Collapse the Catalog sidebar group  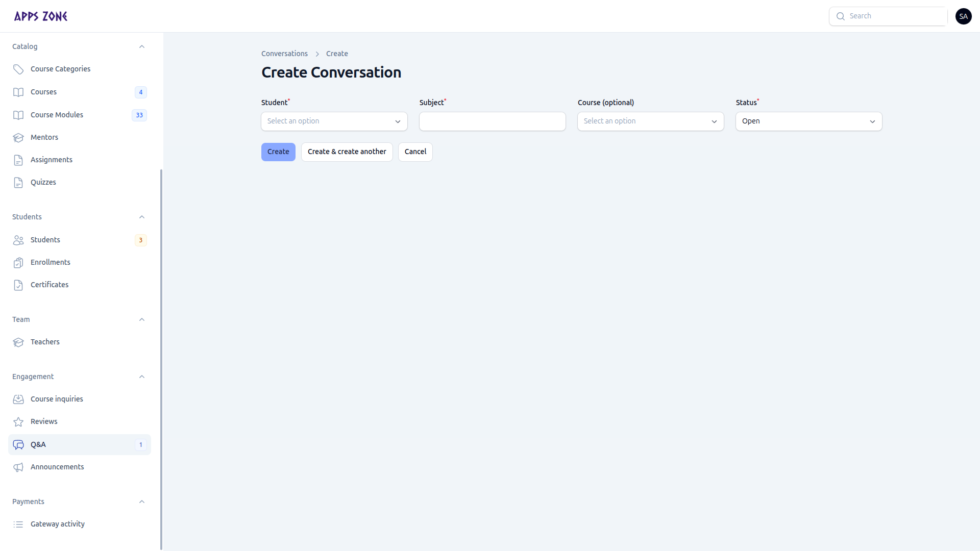(x=142, y=47)
